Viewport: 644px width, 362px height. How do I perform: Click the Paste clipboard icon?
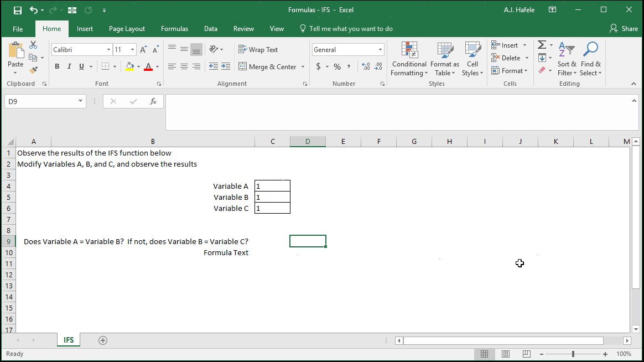click(15, 50)
